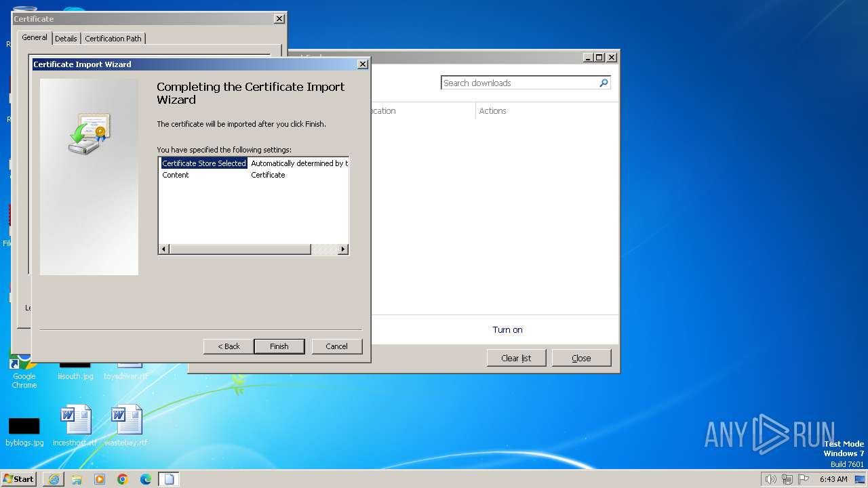Switch to the General tab in Certificate window
This screenshot has width=868, height=488.
[35, 38]
